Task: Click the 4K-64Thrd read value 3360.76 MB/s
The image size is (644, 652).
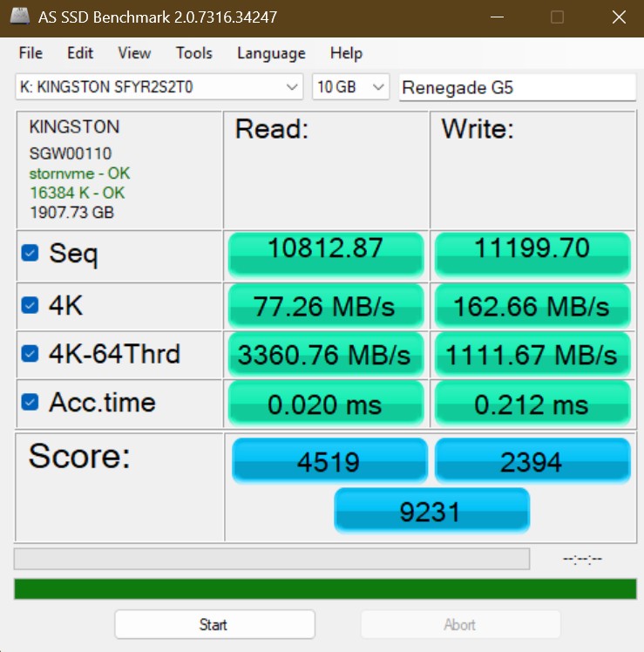Action: click(326, 354)
